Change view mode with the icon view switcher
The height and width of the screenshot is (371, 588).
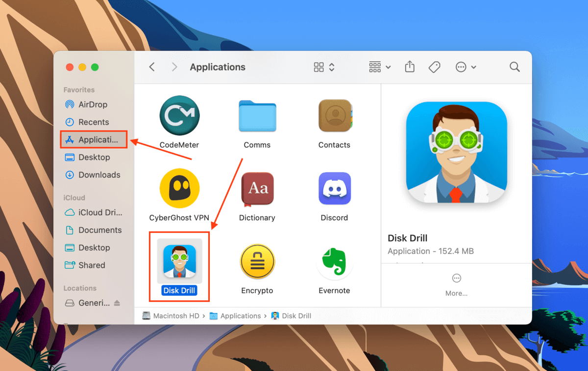(x=324, y=67)
